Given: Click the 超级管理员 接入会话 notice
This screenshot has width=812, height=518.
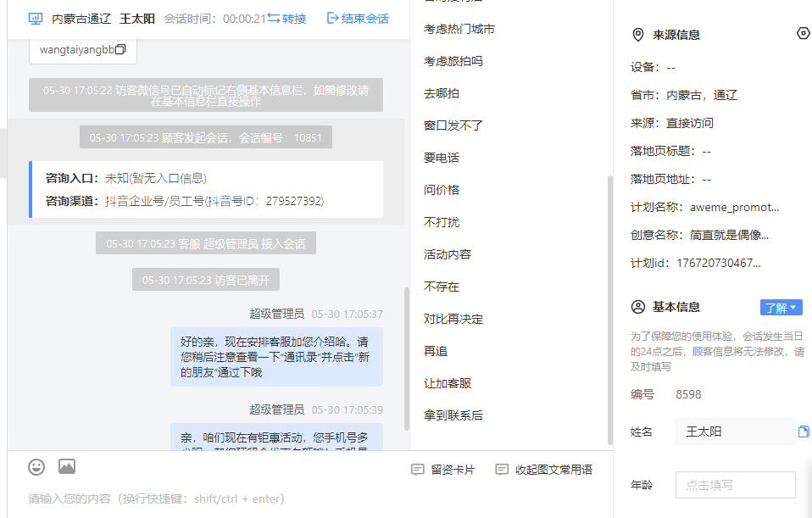Looking at the screenshot, I should pos(206,243).
